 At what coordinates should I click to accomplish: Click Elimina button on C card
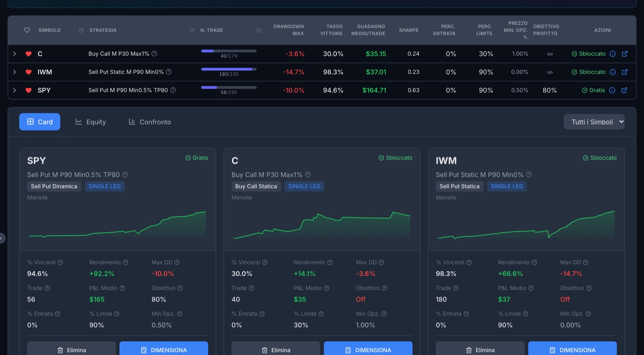pyautogui.click(x=276, y=349)
